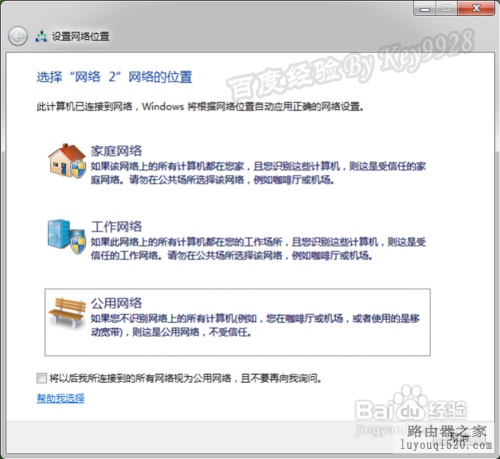Click the 设置网络位置 window title text
The width and height of the screenshot is (500, 459).
point(80,36)
